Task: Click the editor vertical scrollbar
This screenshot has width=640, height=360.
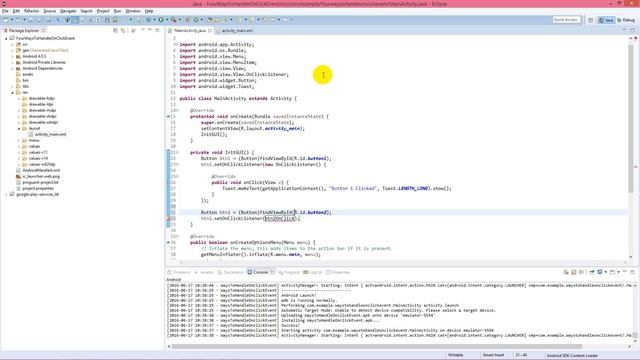Action: [631, 118]
